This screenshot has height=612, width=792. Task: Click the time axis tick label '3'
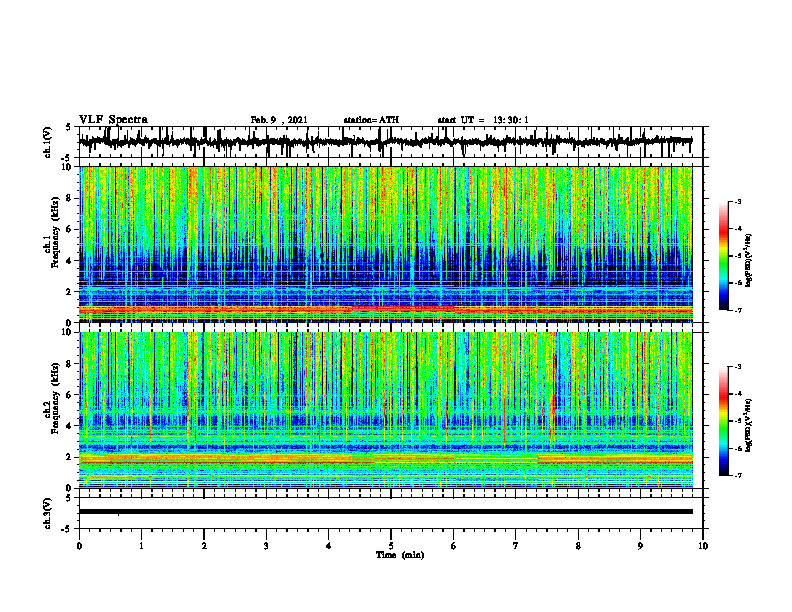pos(266,546)
